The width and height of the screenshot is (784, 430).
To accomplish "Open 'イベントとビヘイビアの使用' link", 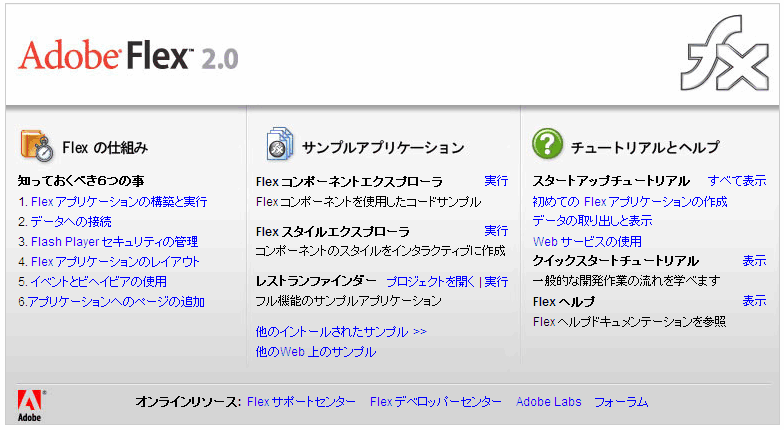I will (x=98, y=282).
